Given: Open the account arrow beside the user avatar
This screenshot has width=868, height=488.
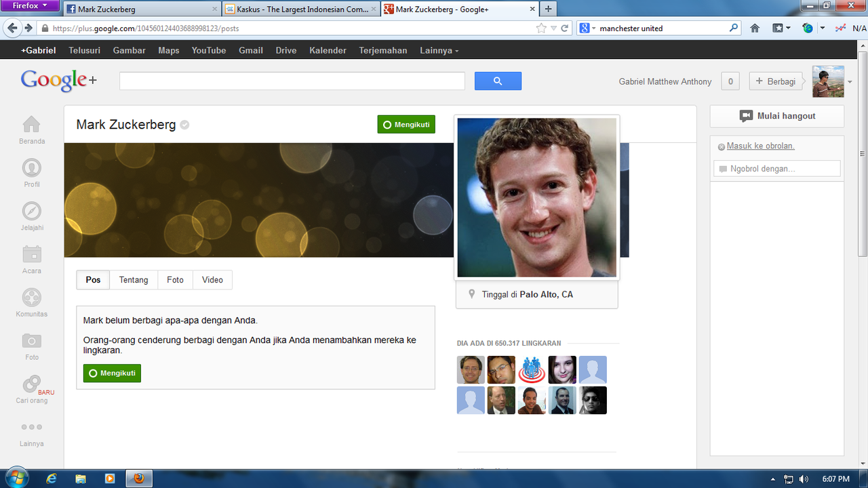Looking at the screenshot, I should pos(850,81).
